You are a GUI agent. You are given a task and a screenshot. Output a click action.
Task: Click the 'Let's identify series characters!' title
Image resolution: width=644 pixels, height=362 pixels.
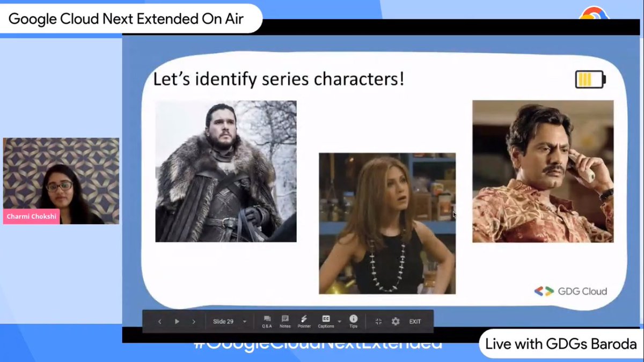[279, 79]
